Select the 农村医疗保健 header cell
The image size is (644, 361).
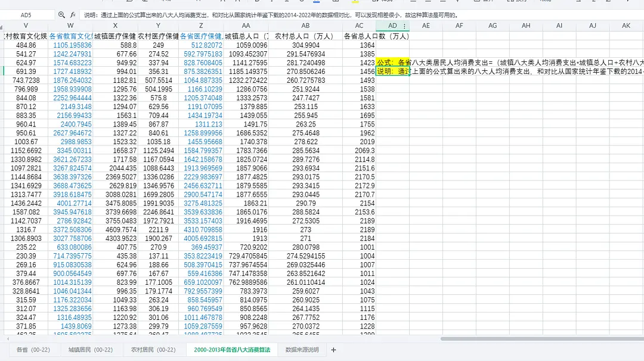(158, 36)
